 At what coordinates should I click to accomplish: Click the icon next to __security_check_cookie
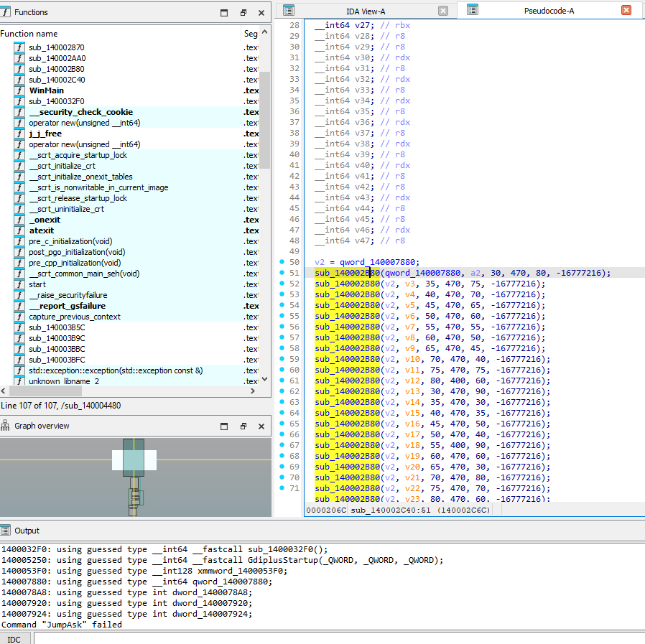pyautogui.click(x=19, y=112)
